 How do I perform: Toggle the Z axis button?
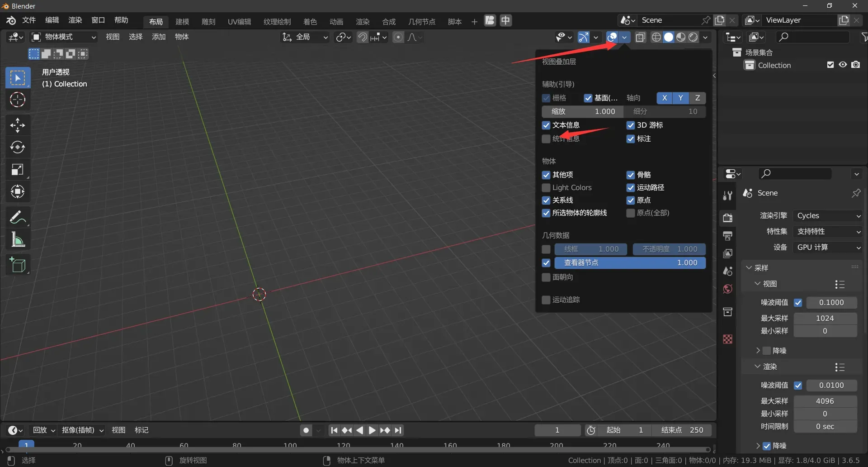pos(698,98)
